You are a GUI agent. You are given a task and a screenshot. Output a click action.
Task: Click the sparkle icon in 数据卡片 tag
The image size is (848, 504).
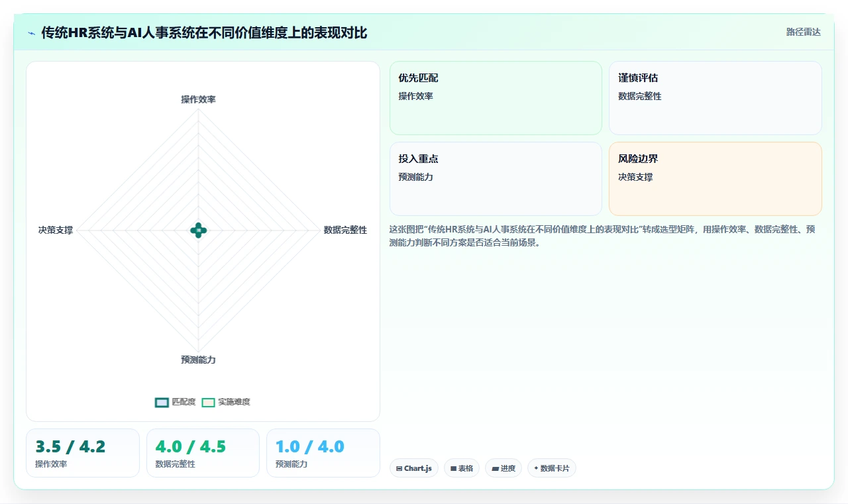tap(536, 468)
